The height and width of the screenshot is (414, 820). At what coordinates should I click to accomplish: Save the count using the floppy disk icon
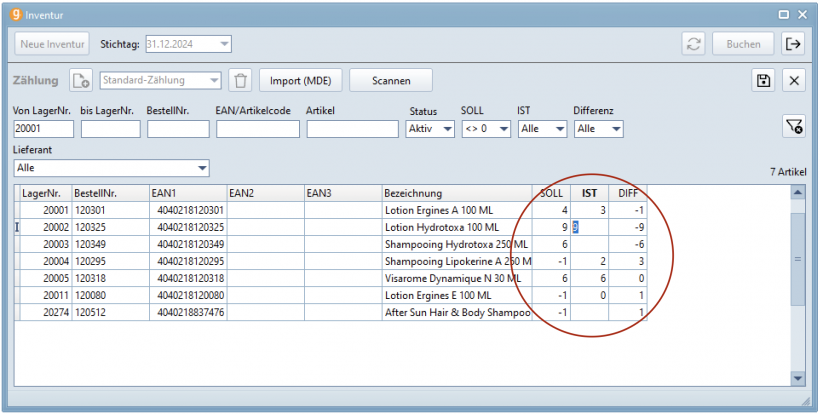pos(764,81)
